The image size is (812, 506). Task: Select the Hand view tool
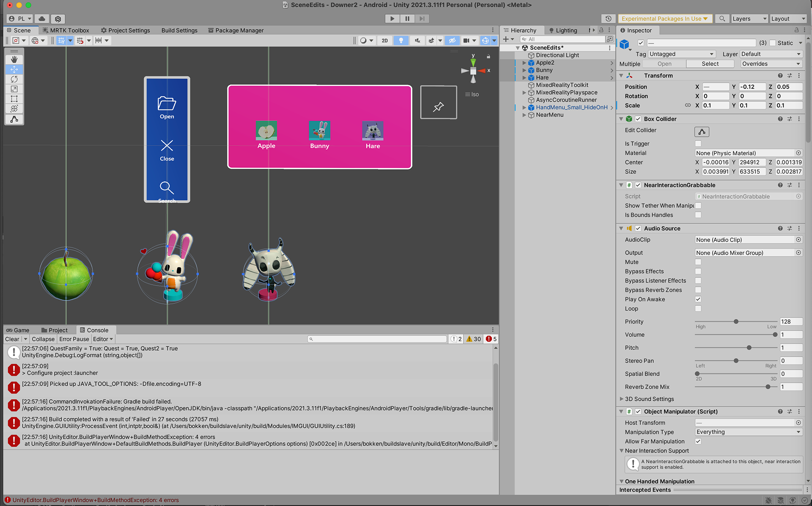14,59
